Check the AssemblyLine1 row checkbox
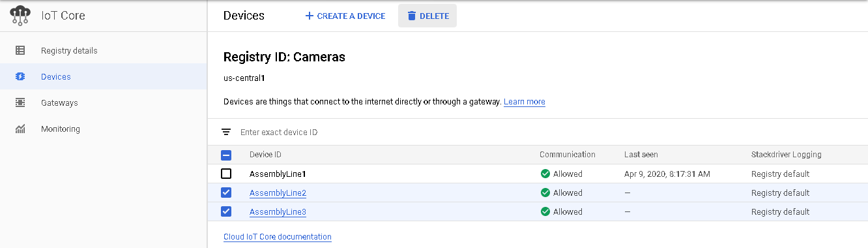Image resolution: width=868 pixels, height=248 pixels. (226, 174)
